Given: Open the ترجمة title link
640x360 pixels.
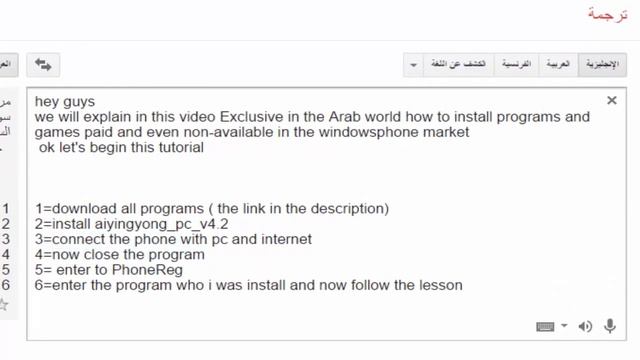Looking at the screenshot, I should tap(607, 14).
